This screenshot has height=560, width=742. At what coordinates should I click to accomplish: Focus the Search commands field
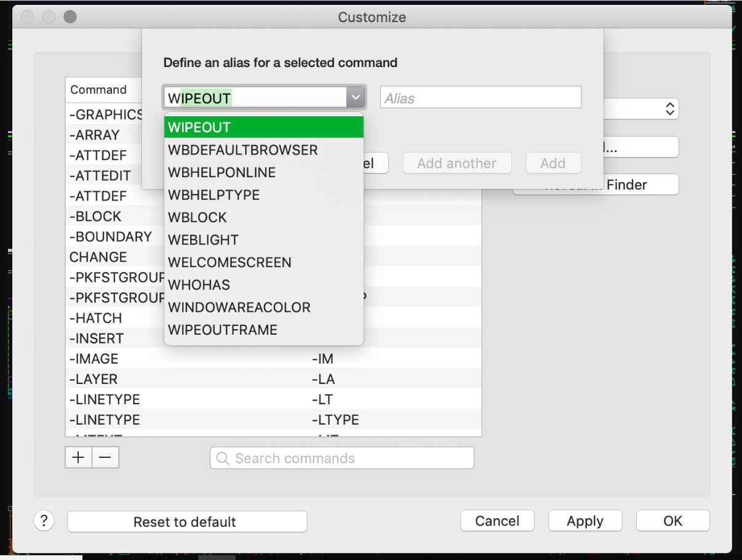[351, 458]
